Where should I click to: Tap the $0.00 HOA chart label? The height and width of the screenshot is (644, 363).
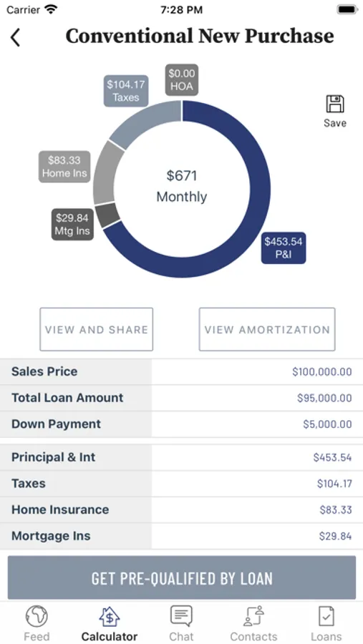click(182, 80)
